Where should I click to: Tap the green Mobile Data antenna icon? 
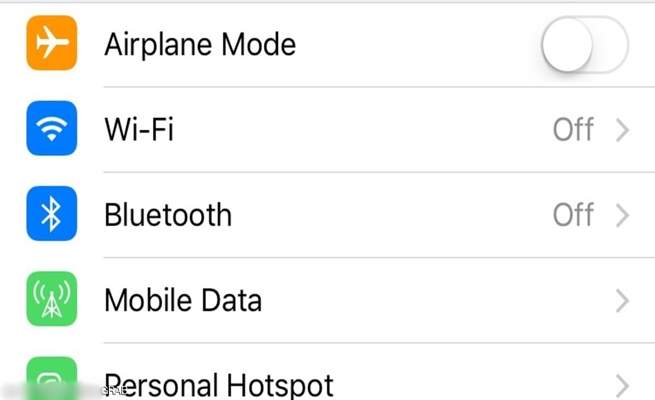(50, 300)
